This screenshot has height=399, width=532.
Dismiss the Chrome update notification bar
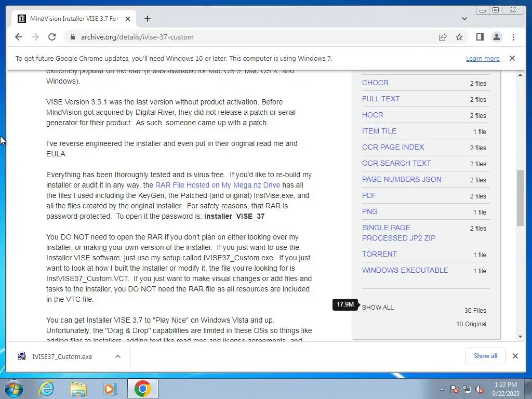pyautogui.click(x=512, y=58)
